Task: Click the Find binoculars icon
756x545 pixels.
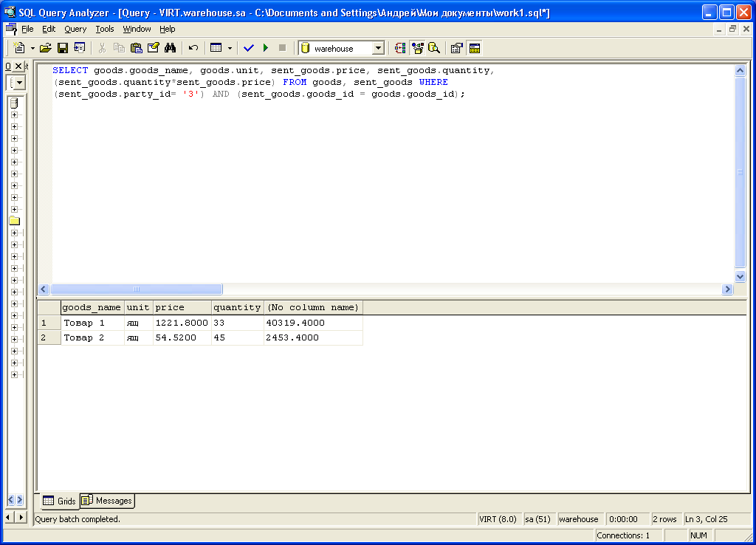Action: click(170, 48)
